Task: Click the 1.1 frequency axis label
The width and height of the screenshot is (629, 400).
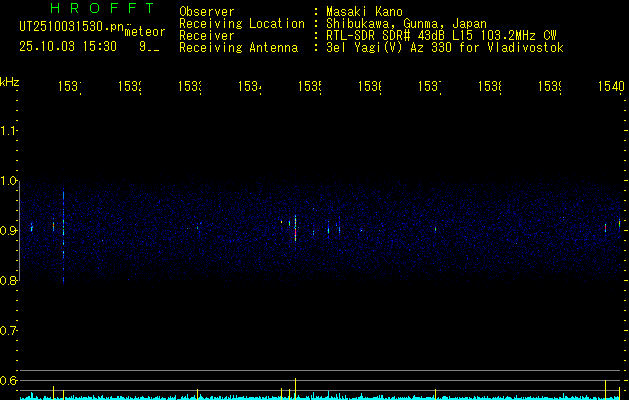Action: point(8,131)
